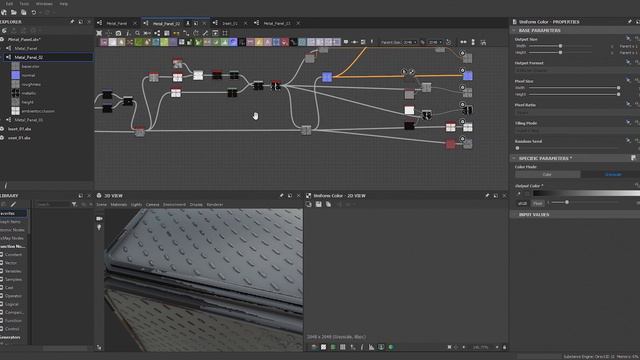Collapse the Base Parameters section

pos(514,31)
